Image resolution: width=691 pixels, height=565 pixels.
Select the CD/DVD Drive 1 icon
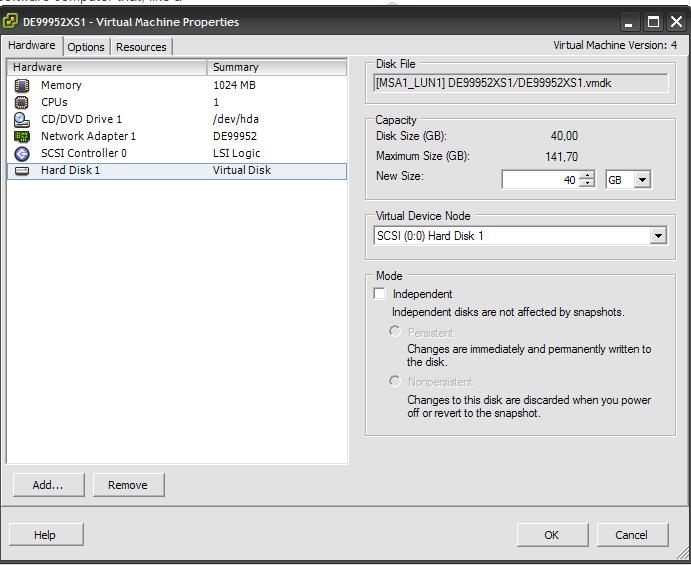[22, 119]
